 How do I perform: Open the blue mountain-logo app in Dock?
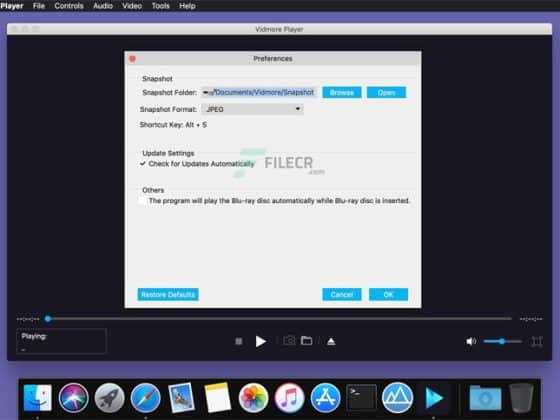398,398
